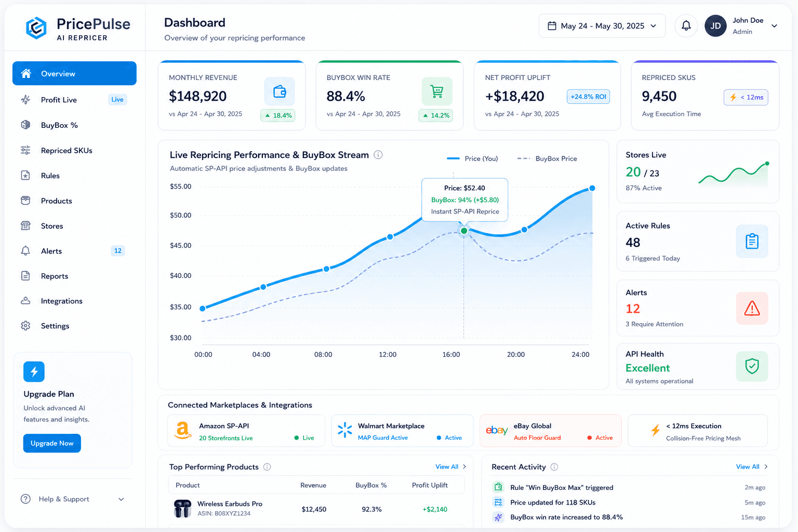Toggle the BuyBox Price legend entry

click(547, 158)
